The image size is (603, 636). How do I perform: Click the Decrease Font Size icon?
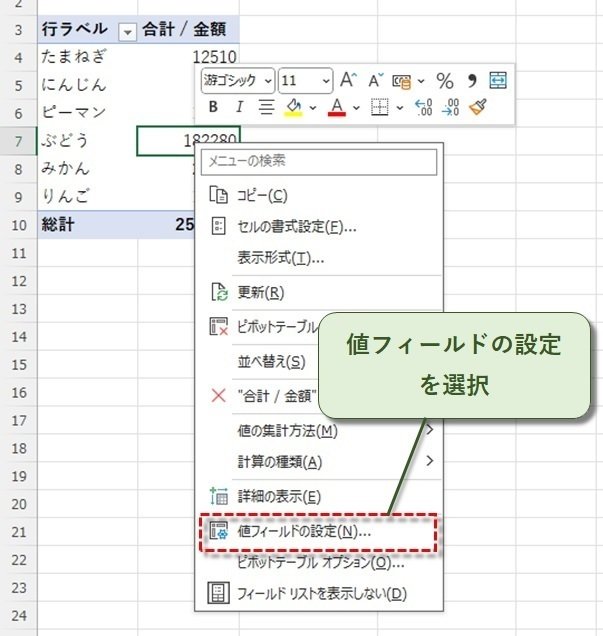tap(375, 80)
